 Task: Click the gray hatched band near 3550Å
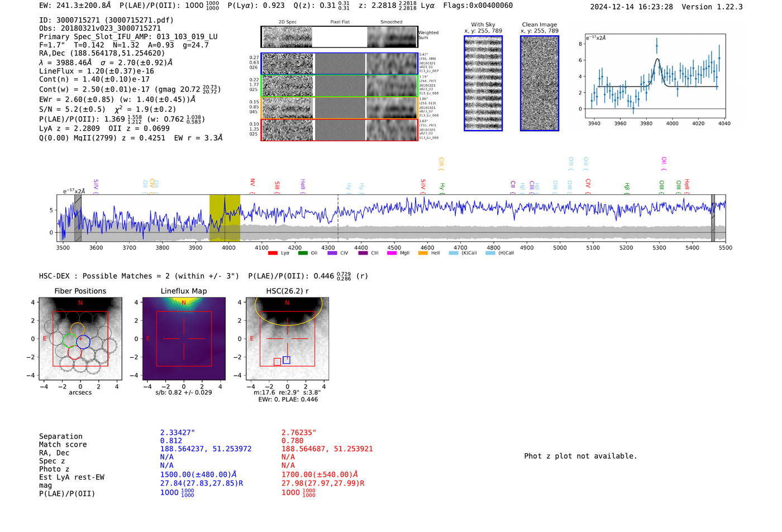78,218
